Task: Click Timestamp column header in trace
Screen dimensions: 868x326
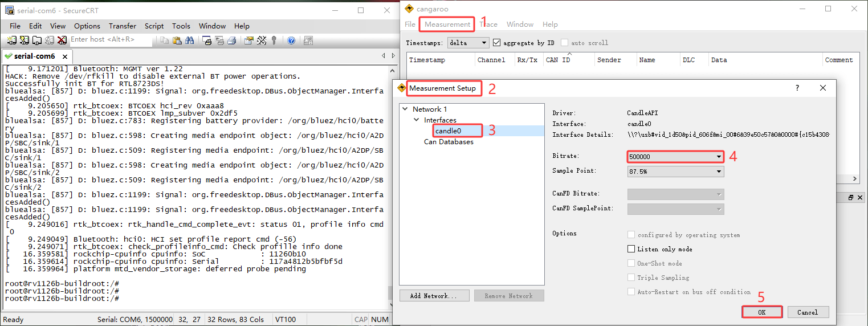Action: coord(441,60)
